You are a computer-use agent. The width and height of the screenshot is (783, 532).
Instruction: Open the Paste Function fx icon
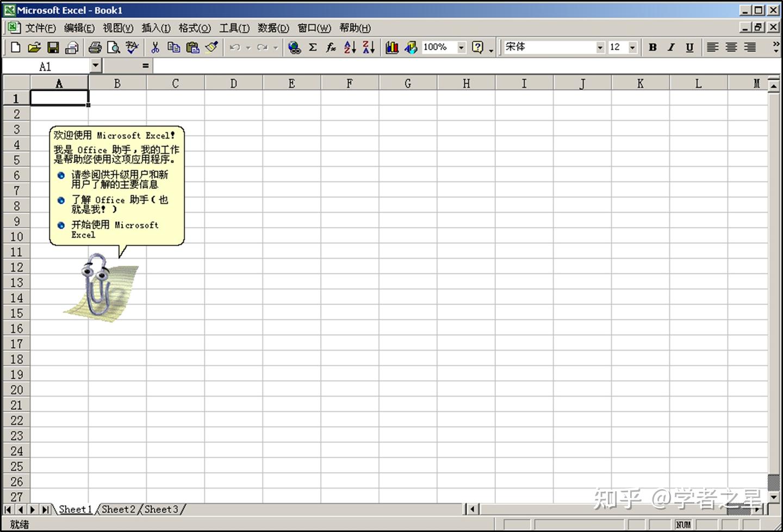pyautogui.click(x=330, y=47)
